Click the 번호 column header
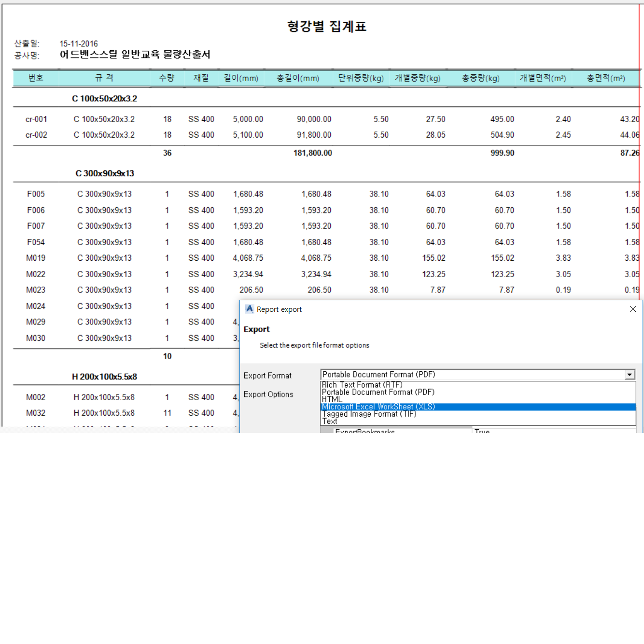644x644 pixels. [36, 78]
